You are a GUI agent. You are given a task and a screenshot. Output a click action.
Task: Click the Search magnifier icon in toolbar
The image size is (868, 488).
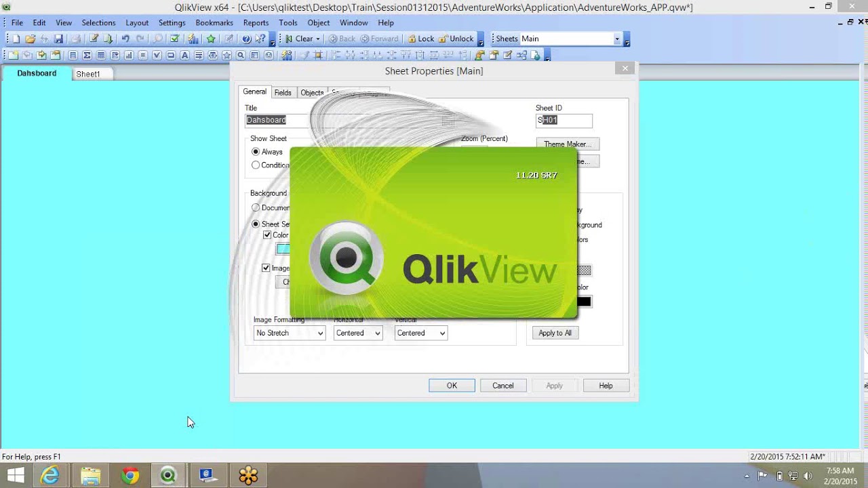click(157, 39)
